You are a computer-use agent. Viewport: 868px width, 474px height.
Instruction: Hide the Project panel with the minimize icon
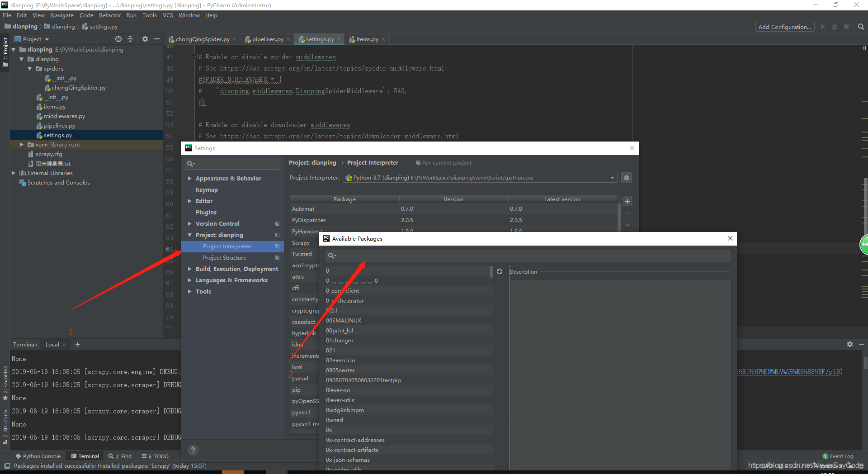157,39
